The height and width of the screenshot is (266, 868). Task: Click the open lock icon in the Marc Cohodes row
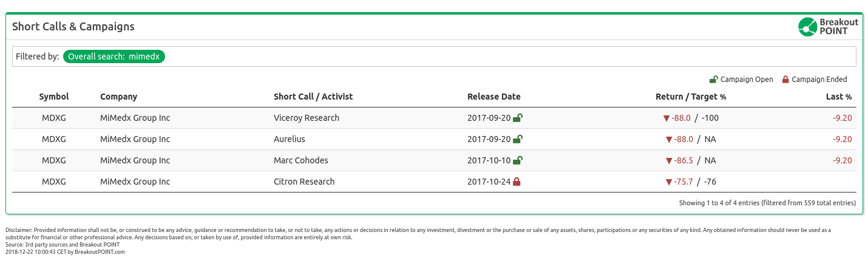(518, 160)
